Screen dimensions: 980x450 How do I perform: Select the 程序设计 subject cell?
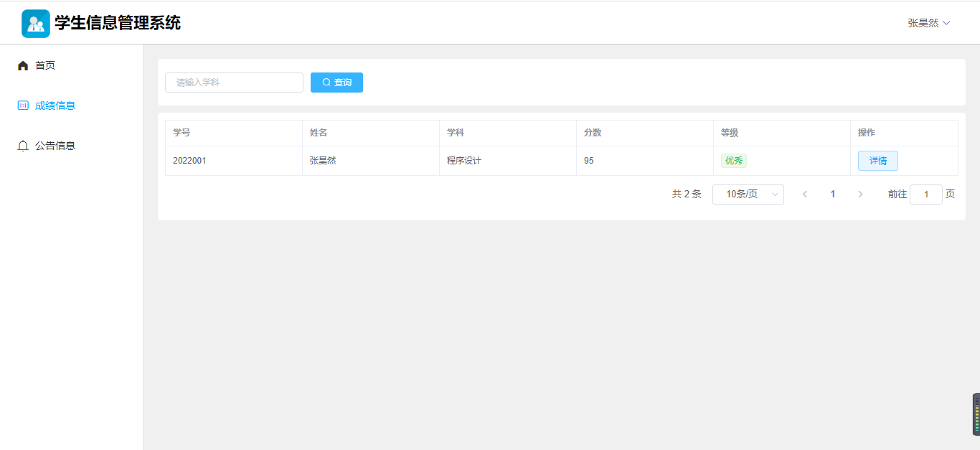[x=464, y=161]
